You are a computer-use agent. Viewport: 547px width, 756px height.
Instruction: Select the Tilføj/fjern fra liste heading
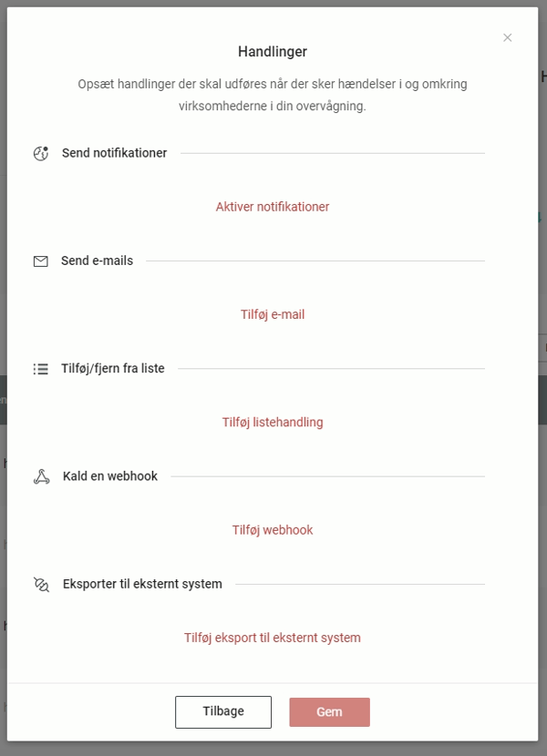[x=113, y=368]
